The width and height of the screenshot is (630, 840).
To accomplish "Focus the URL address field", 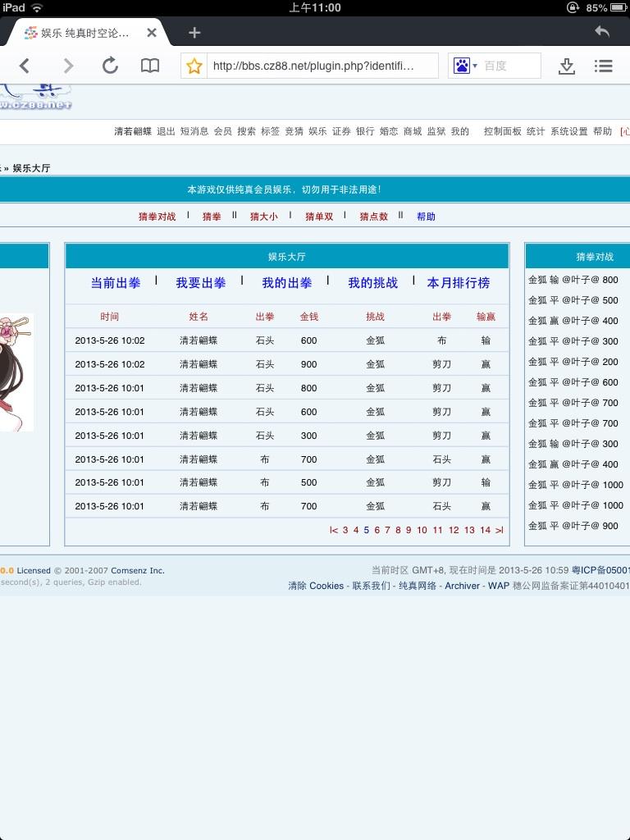I will (x=322, y=66).
